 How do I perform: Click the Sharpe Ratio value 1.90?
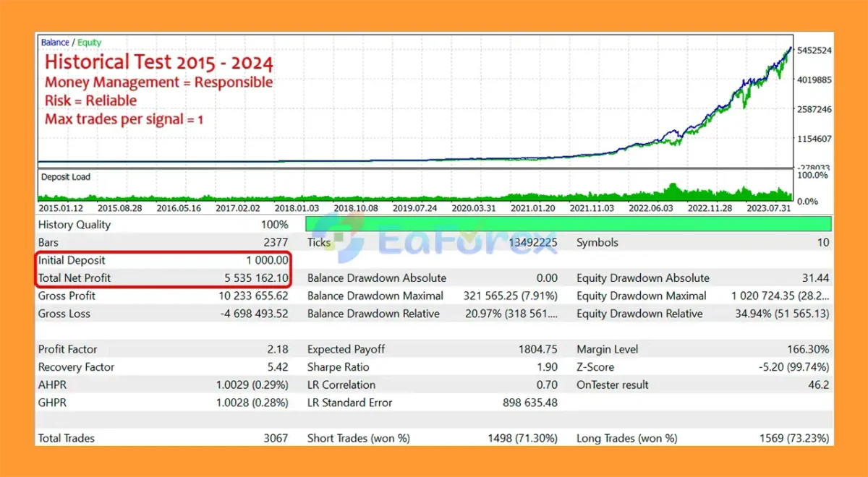click(x=546, y=367)
